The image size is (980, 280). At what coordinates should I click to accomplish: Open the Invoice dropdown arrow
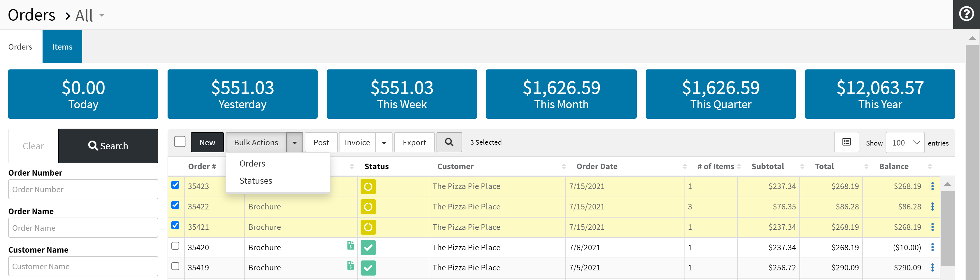(x=384, y=142)
